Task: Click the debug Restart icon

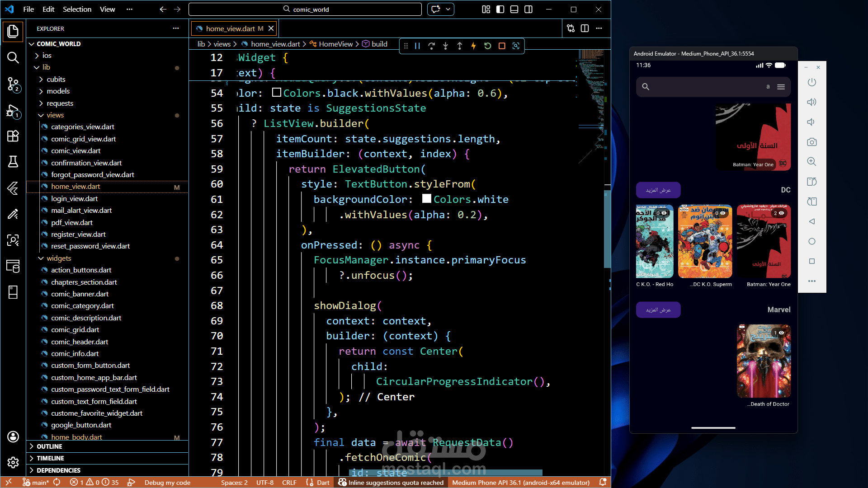Action: (487, 46)
